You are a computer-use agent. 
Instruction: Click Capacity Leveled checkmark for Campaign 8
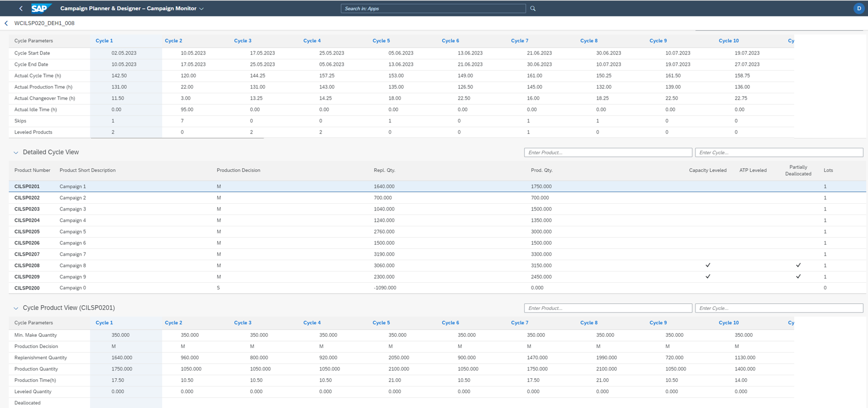708,265
